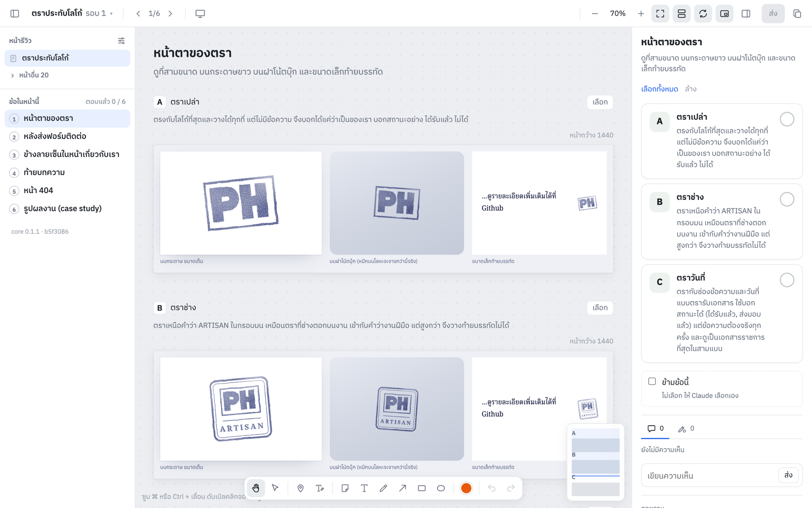Viewport: 812px width, 508px height.
Task: Select radio button for option A ตราเปล่า
Action: (787, 119)
